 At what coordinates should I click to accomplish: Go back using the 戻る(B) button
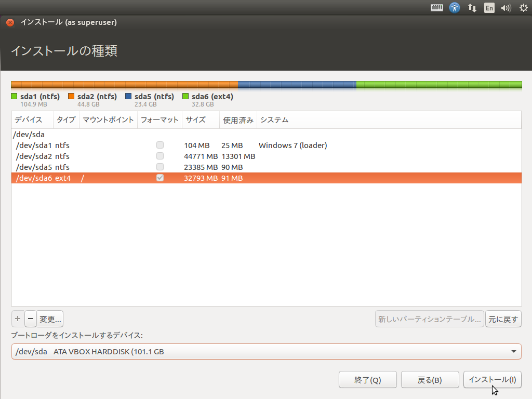(x=430, y=379)
